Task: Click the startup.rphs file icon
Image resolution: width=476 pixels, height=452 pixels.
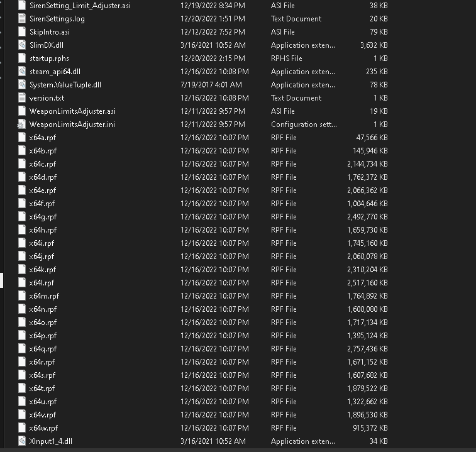Action: tap(23, 58)
